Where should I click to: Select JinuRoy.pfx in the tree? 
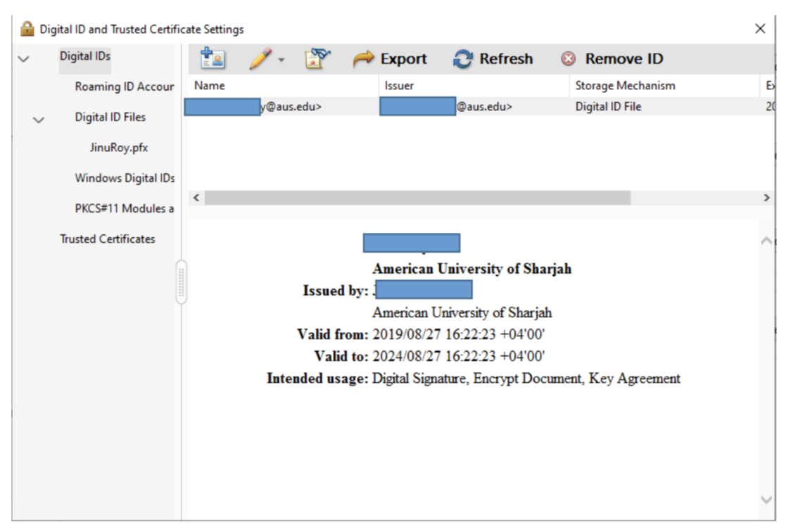118,148
